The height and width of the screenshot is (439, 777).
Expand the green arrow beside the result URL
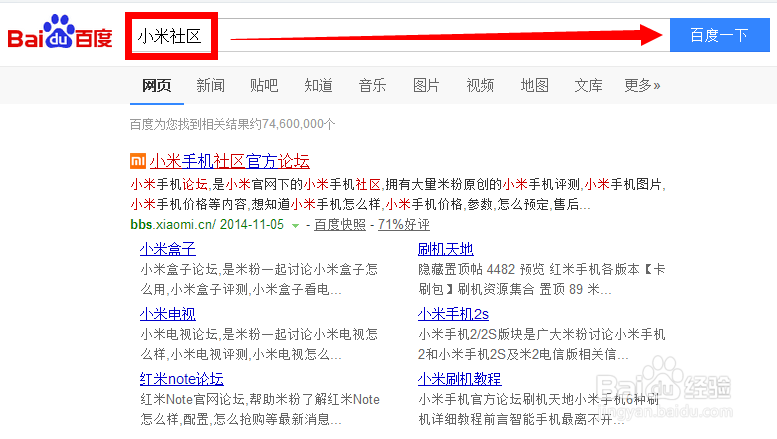295,225
